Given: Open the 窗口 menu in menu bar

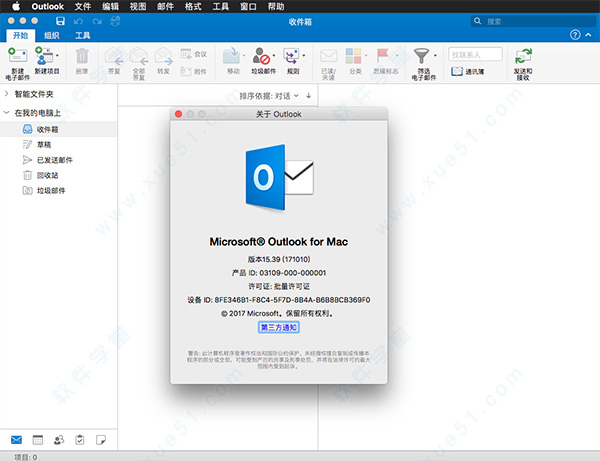Looking at the screenshot, I should coord(248,7).
